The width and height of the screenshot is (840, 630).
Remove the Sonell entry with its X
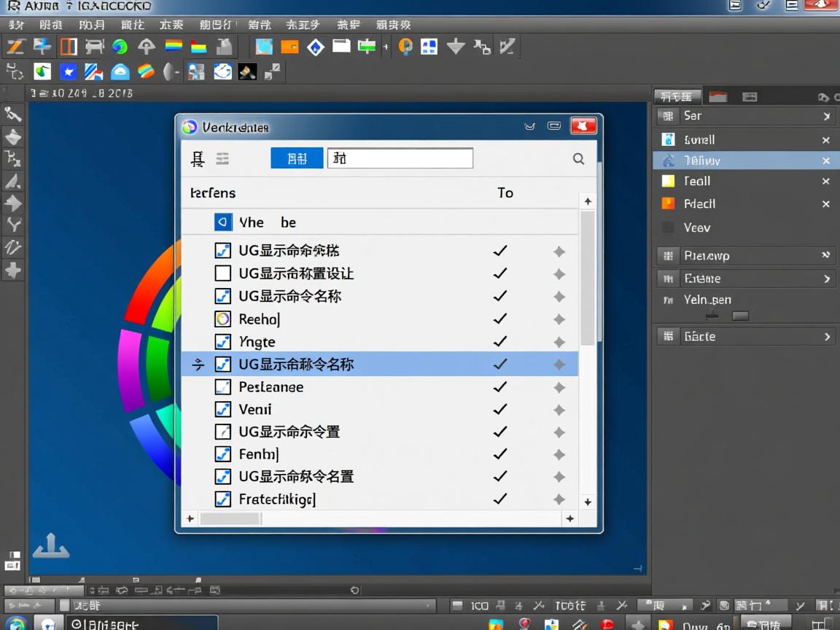click(825, 140)
